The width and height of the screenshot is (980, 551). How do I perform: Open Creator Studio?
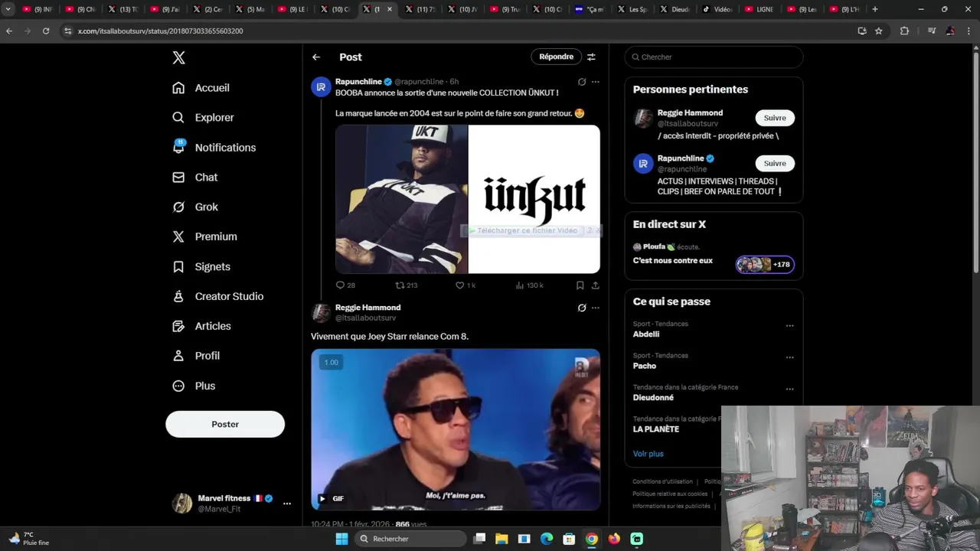click(x=219, y=297)
